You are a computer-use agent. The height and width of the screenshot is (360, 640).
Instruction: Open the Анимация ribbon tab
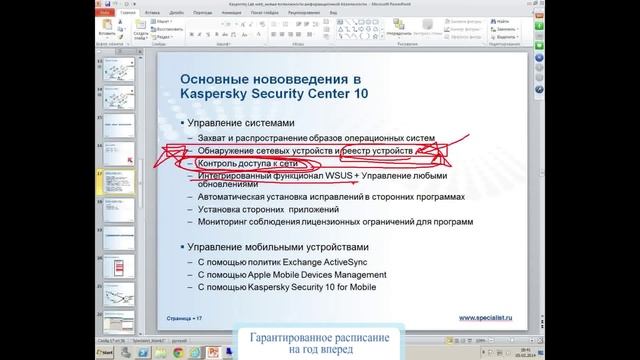[x=231, y=13]
